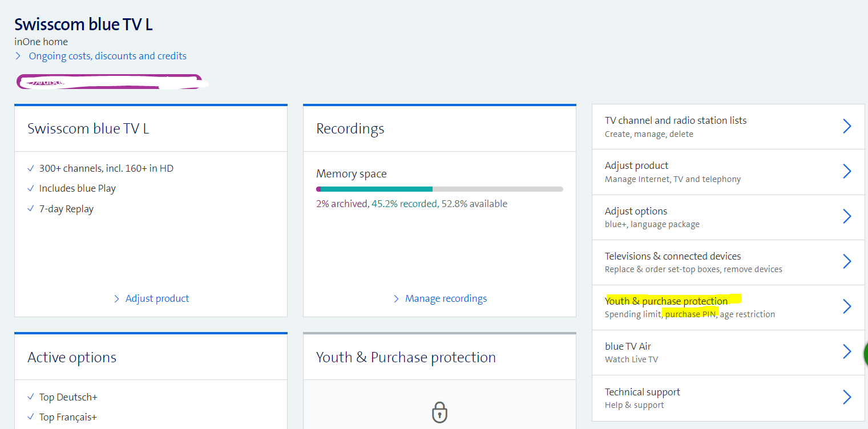Click checkmark beside Includes blue Play
The image size is (868, 429).
(31, 188)
